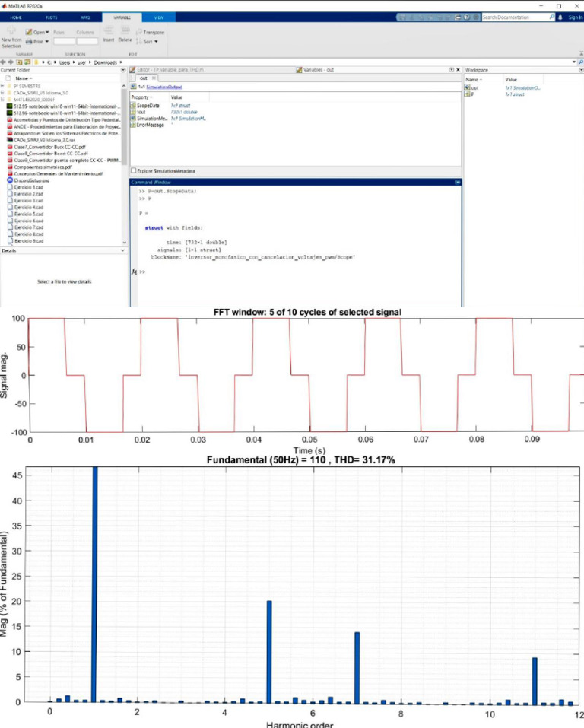Screen dimensions: 584x728
Task: Click the help question mark icon
Action: tap(468, 16)
